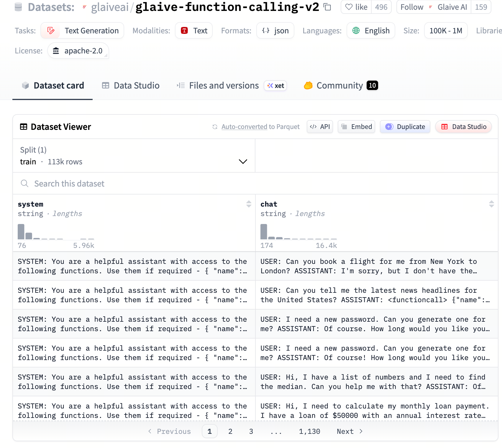502x448 pixels.
Task: Open glaive-function-calling-v2 dataset title link
Action: tap(227, 7)
